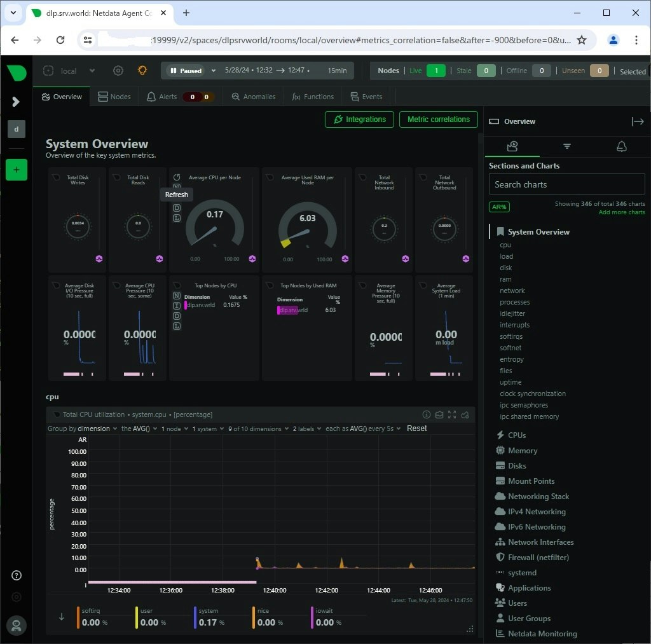Jump to the ram subsection link

[x=505, y=279]
